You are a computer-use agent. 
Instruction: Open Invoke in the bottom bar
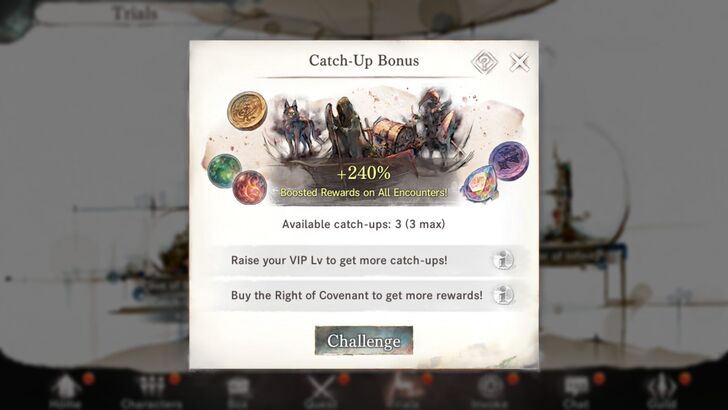489,391
